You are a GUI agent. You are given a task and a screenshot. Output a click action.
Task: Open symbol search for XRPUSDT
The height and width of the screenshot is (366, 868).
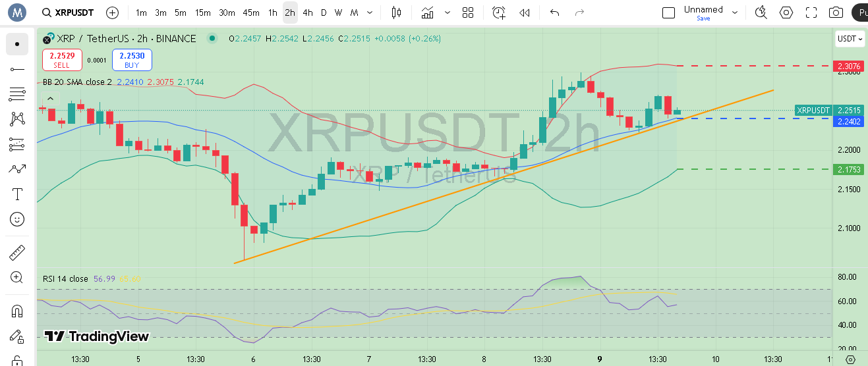click(x=67, y=13)
